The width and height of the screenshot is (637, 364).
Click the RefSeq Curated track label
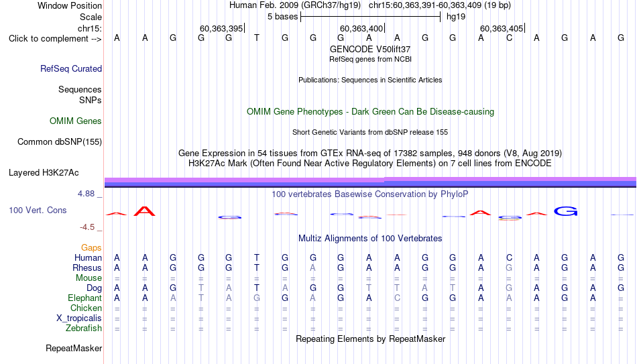(x=70, y=68)
